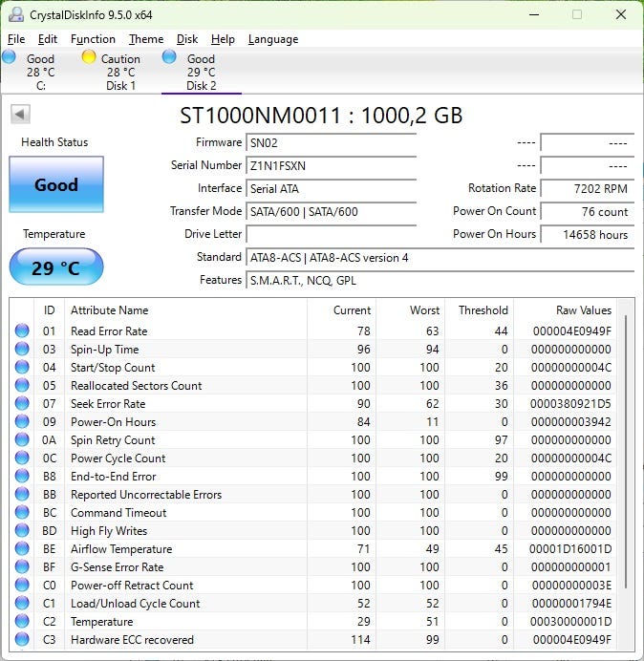Click the Serial Number field
Screen dimensions: 644x661
click(x=331, y=165)
